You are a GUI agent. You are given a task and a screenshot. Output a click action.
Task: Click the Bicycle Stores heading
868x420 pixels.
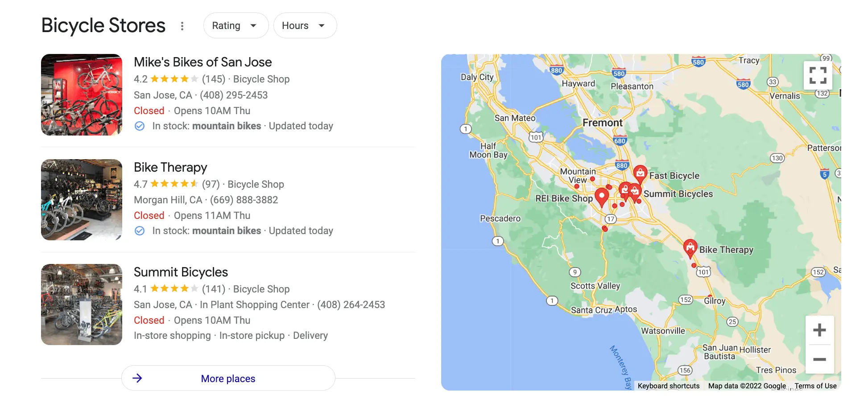tap(103, 25)
